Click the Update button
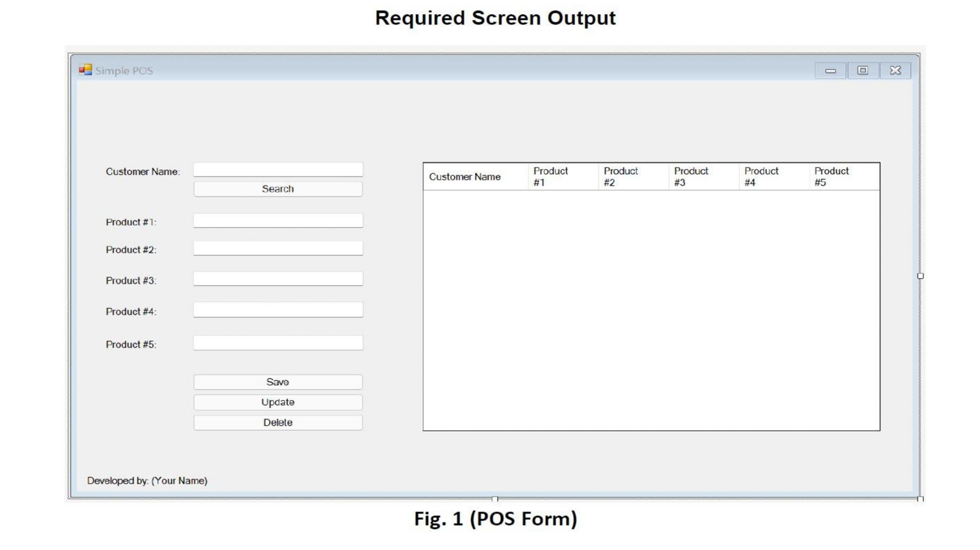 click(278, 403)
